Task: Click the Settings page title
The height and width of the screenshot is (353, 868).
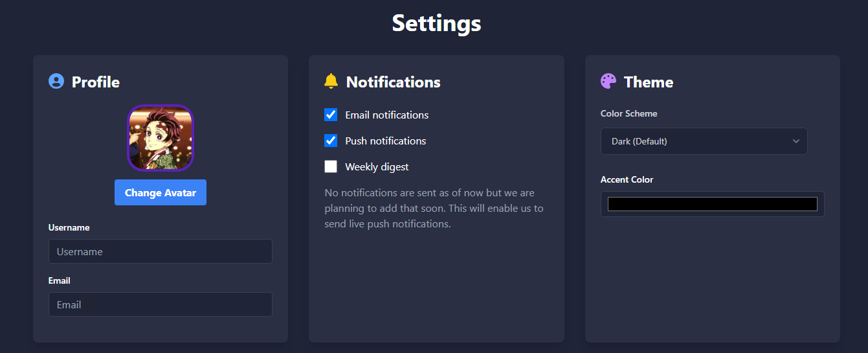Action: click(x=436, y=23)
